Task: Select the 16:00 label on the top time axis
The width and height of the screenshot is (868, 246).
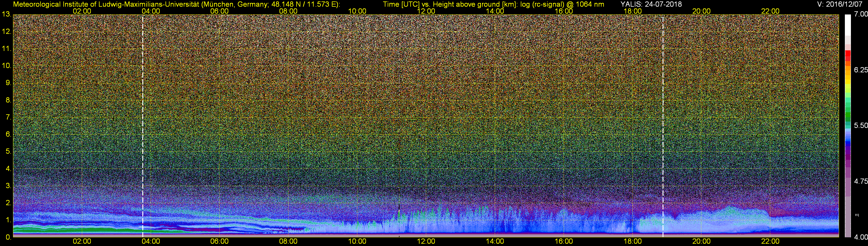Action: 564,11
